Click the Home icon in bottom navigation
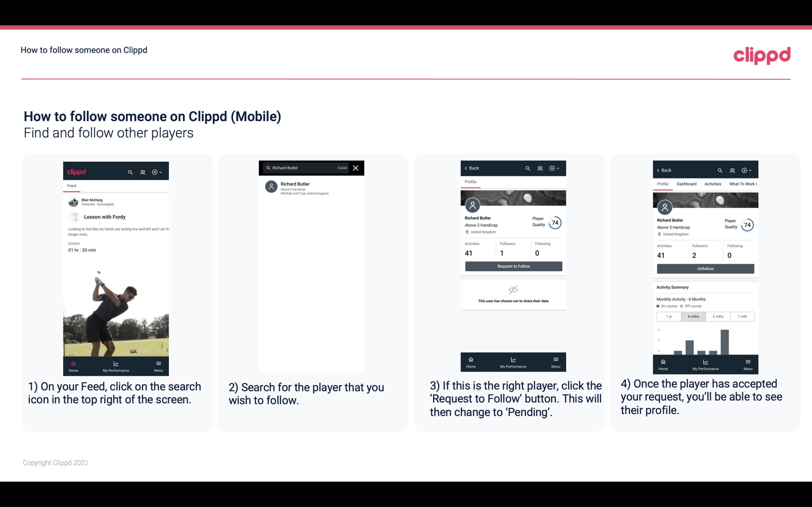 (74, 363)
